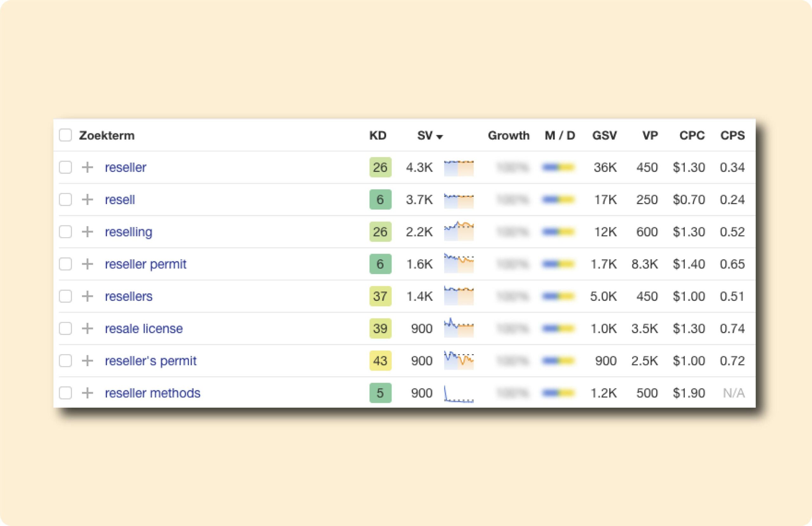Open the search volume trend chart for 'reselling'
The width and height of the screenshot is (812, 526).
point(459,231)
